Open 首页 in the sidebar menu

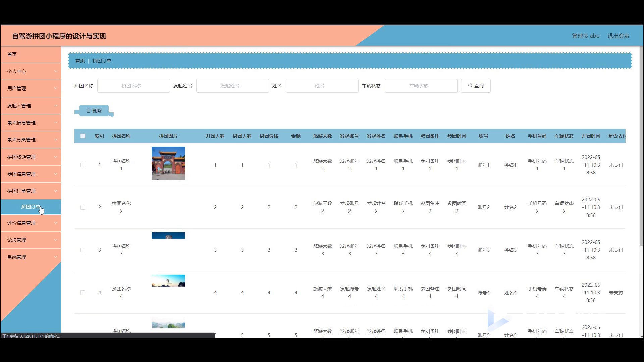point(31,54)
